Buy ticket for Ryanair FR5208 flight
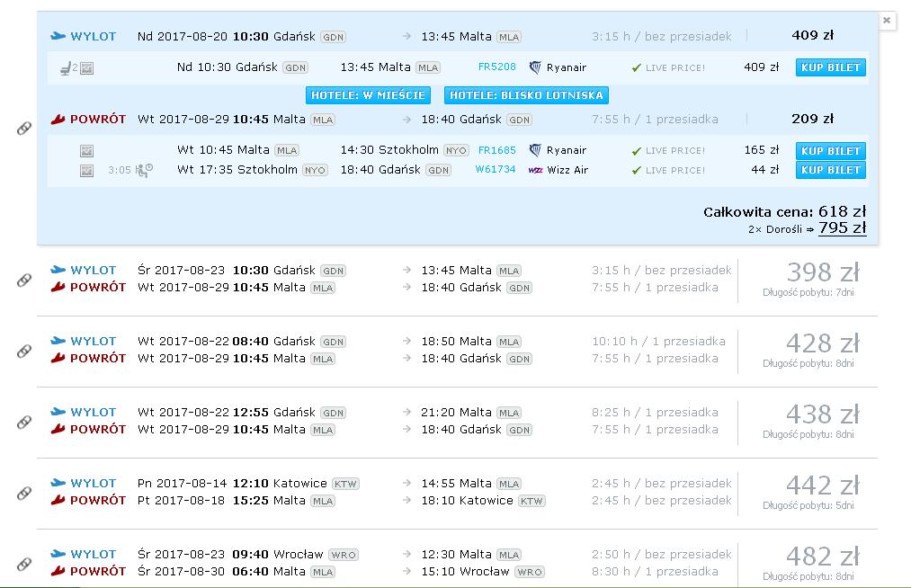The image size is (911, 588). click(830, 67)
